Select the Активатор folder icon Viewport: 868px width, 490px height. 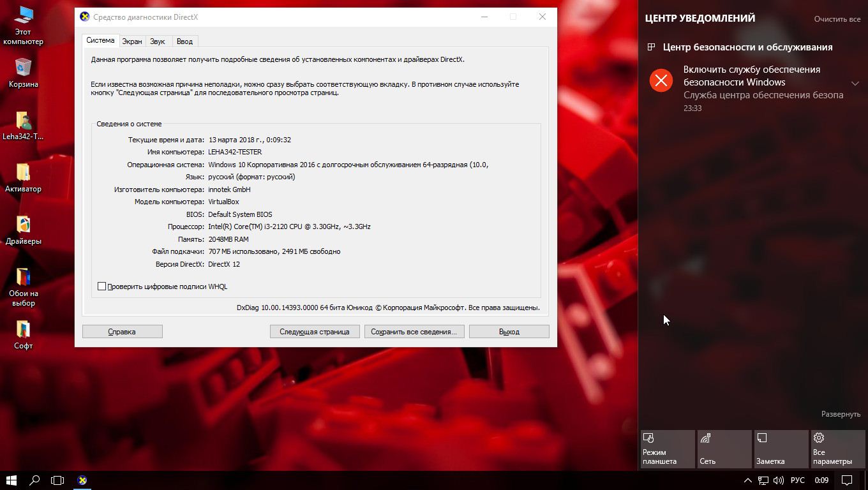pos(24,178)
